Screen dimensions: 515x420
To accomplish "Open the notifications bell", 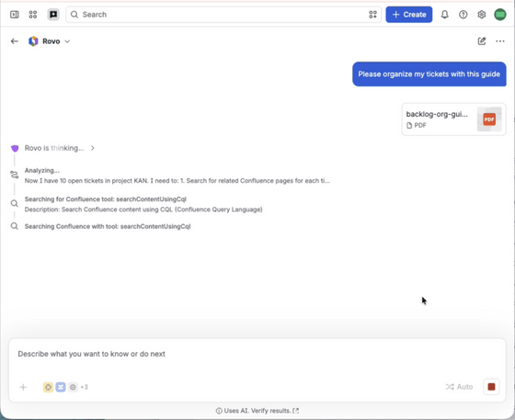I will pyautogui.click(x=445, y=15).
